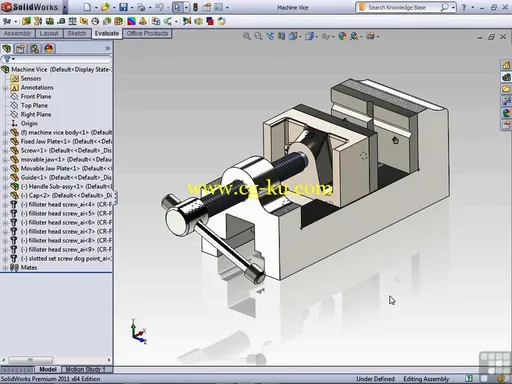Open the PropertyManager tab icon
Image resolution: width=512 pixels, height=384 pixels.
click(20, 49)
